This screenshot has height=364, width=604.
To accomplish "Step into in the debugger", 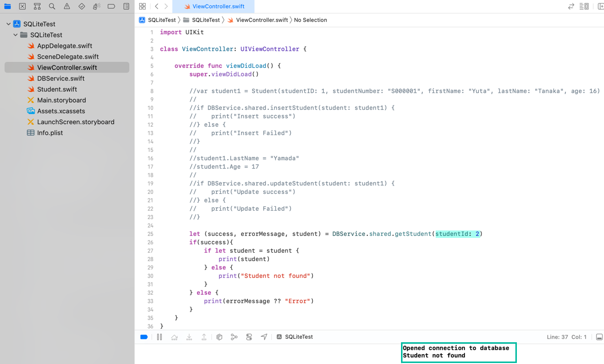I will coord(189,337).
